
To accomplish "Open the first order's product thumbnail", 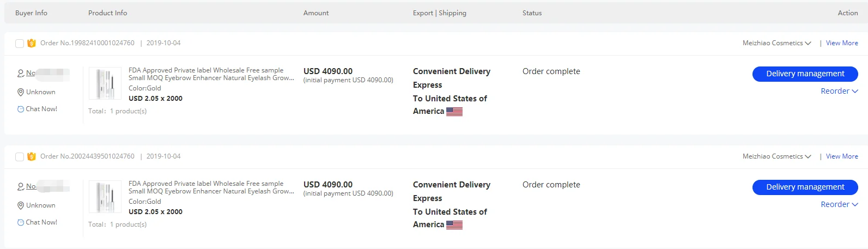I will point(105,83).
